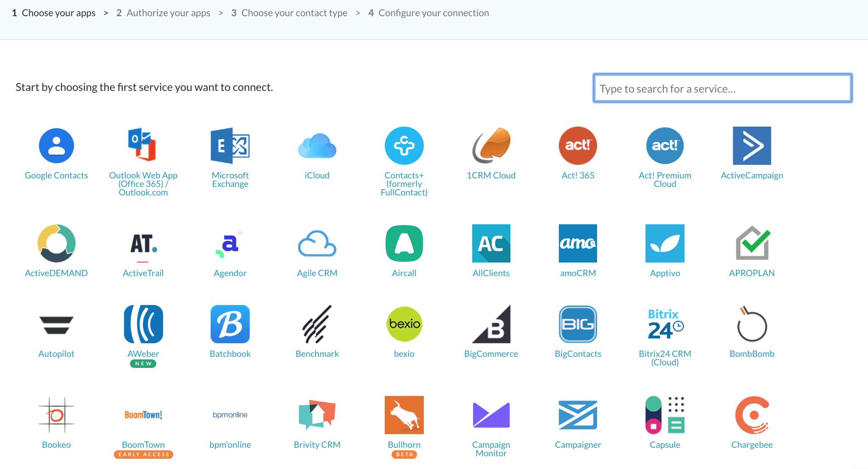The height and width of the screenshot is (469, 868).
Task: Pick the Apptivo leaf icon
Action: [x=665, y=243]
